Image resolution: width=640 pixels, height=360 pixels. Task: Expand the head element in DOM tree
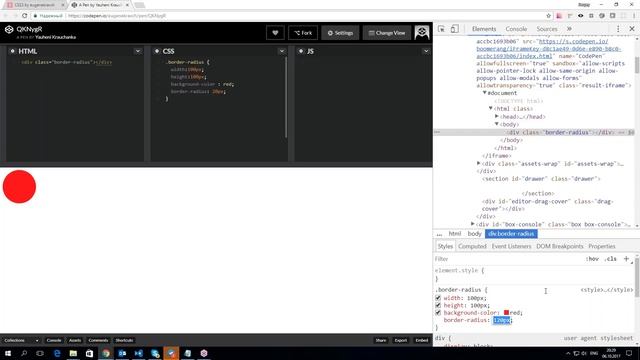(x=497, y=116)
